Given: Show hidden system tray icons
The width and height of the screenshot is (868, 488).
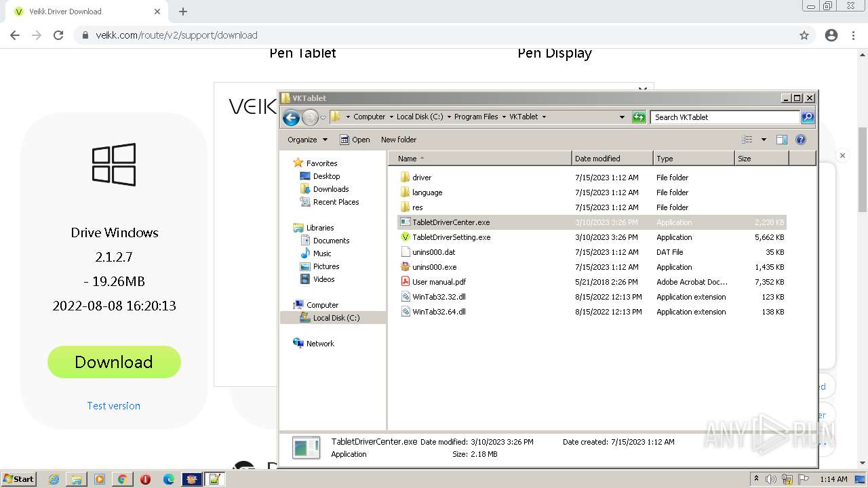Looking at the screenshot, I should pyautogui.click(x=756, y=479).
